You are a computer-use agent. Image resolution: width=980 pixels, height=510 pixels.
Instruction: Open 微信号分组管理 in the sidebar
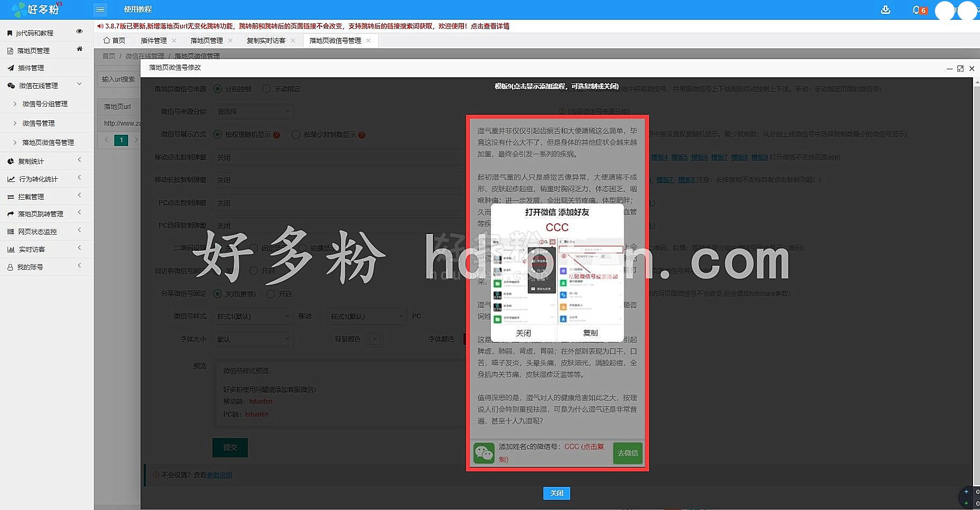[45, 104]
